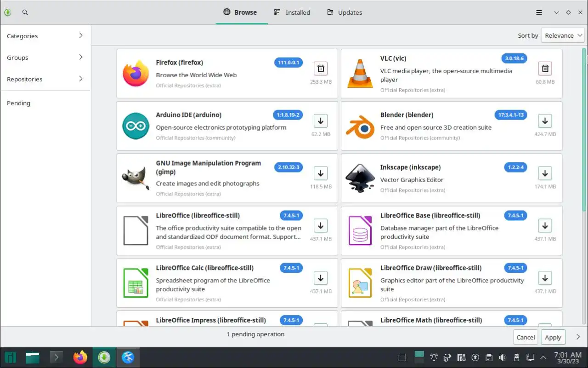Expand pending operation details chevron beside Apply
Image resolution: width=588 pixels, height=368 pixels.
(578, 337)
